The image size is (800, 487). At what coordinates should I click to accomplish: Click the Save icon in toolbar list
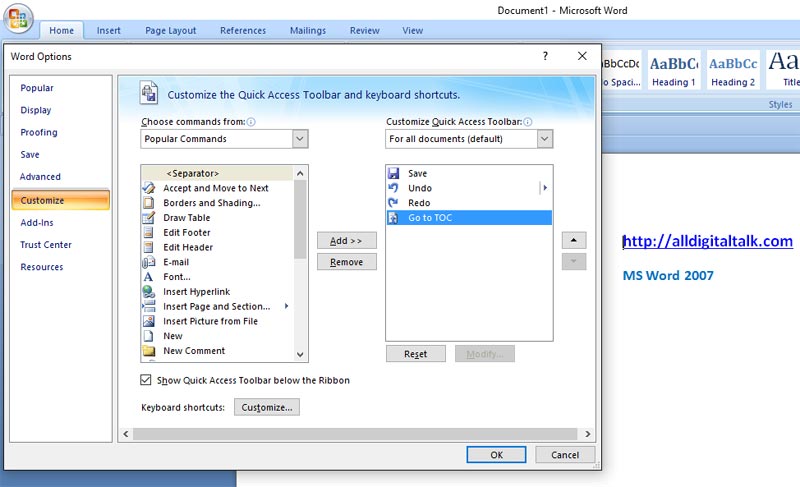click(393, 173)
